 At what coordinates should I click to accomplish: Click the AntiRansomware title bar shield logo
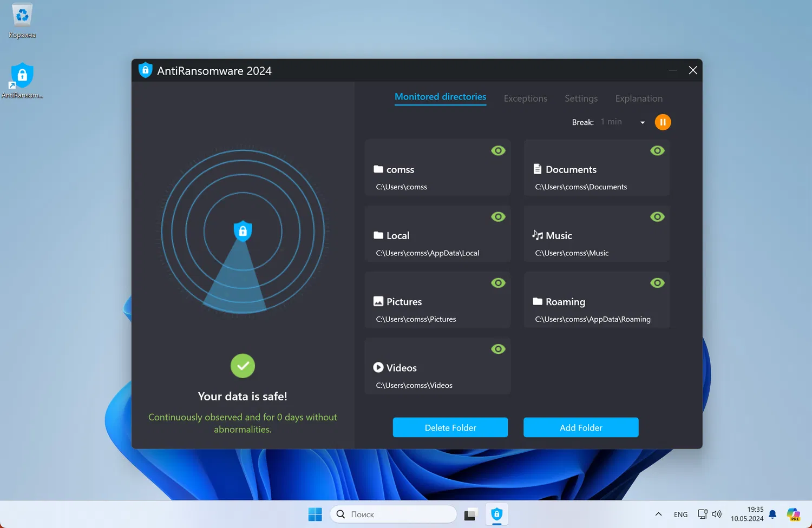(x=145, y=70)
